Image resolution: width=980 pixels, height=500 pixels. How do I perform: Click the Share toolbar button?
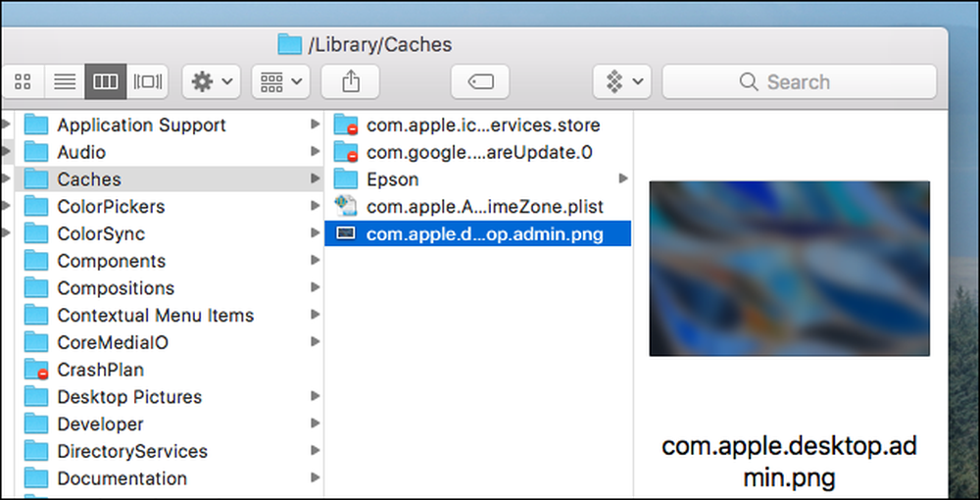(351, 82)
